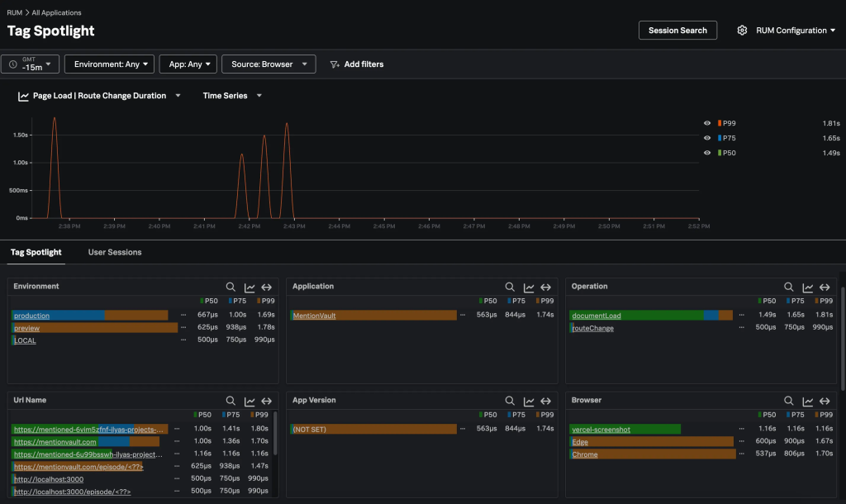Open chart view icon in Browser panel
846x504 pixels.
point(807,401)
